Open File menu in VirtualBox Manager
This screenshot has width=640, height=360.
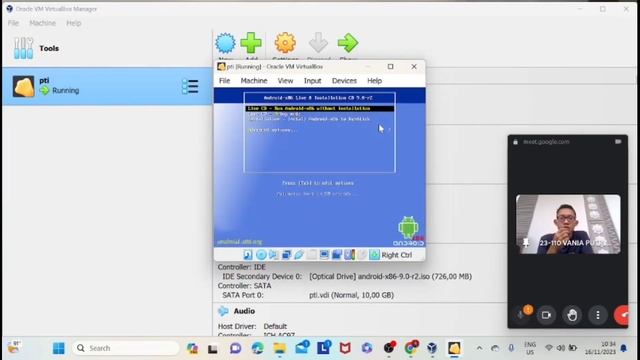coord(13,23)
